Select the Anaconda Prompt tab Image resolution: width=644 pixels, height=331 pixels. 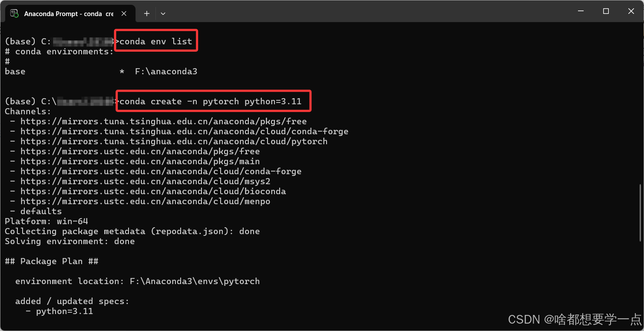[x=65, y=13]
